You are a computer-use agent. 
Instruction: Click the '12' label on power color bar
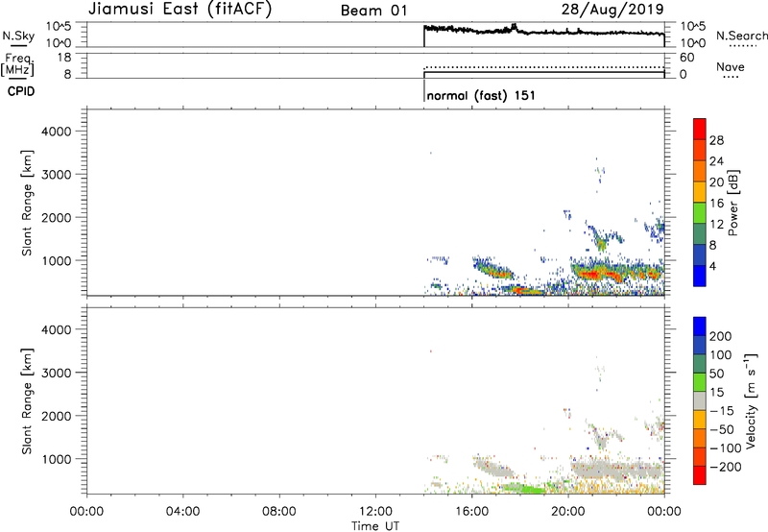[x=716, y=225]
